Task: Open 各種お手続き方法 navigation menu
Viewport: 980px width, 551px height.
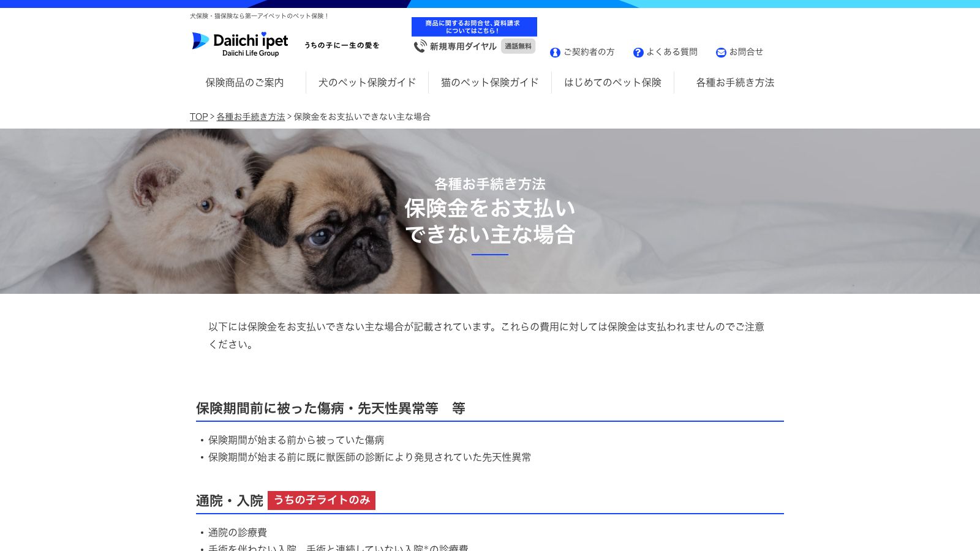Action: click(x=735, y=83)
